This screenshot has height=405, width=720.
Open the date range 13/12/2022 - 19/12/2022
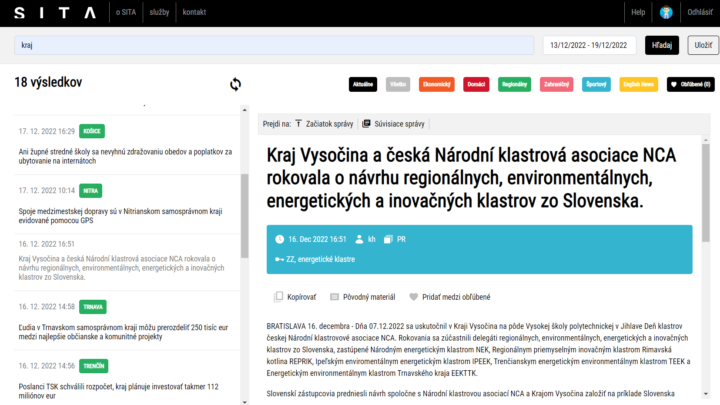pyautogui.click(x=589, y=45)
